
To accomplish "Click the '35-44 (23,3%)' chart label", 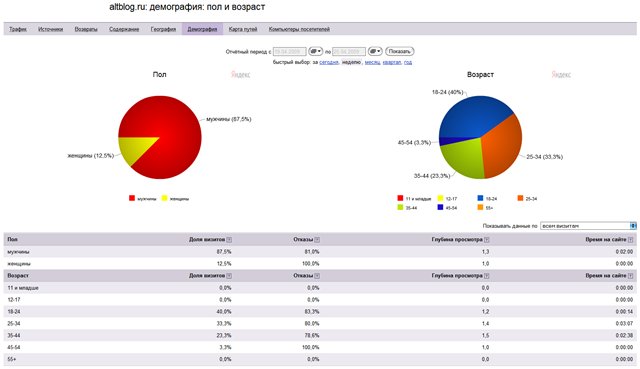I will click(x=432, y=176).
